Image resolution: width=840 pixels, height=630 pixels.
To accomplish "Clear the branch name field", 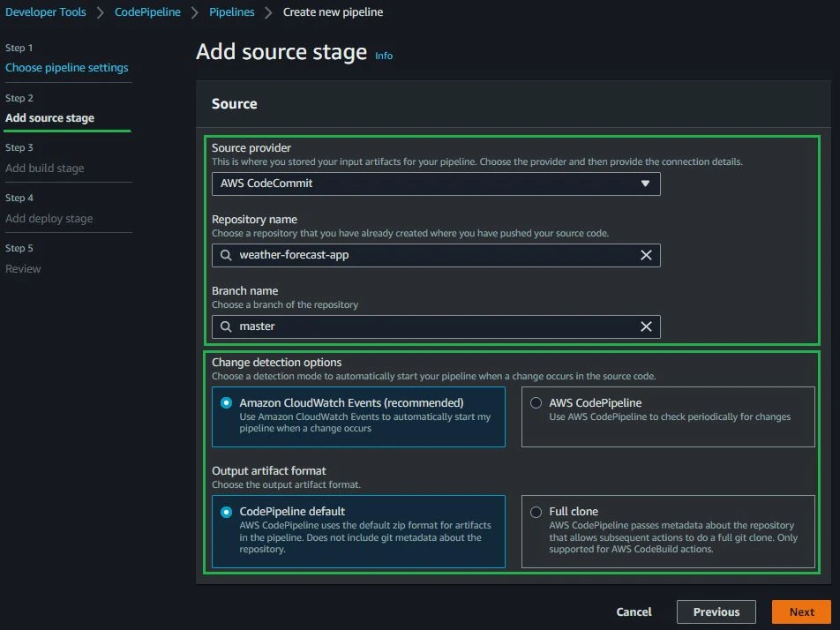I will (x=646, y=326).
